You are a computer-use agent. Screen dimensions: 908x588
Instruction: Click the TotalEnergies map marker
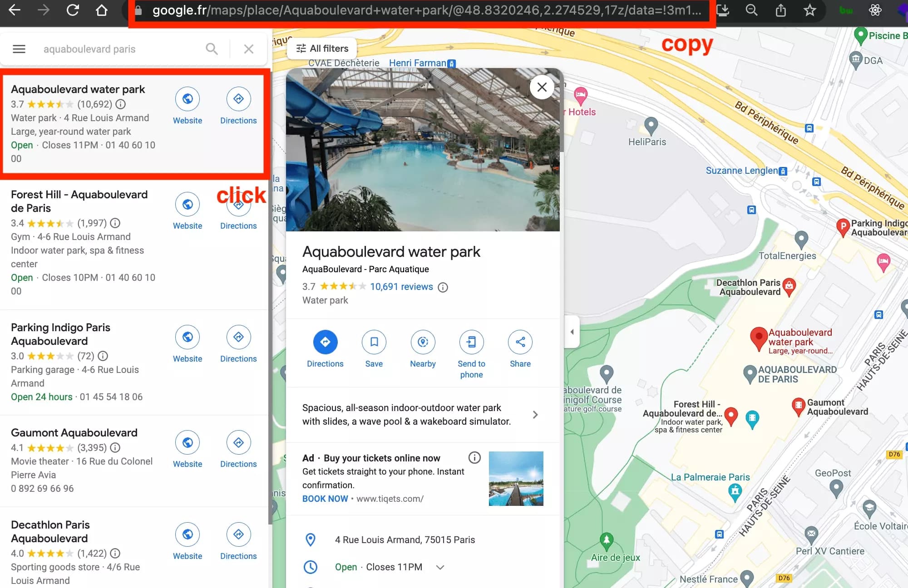pos(801,240)
